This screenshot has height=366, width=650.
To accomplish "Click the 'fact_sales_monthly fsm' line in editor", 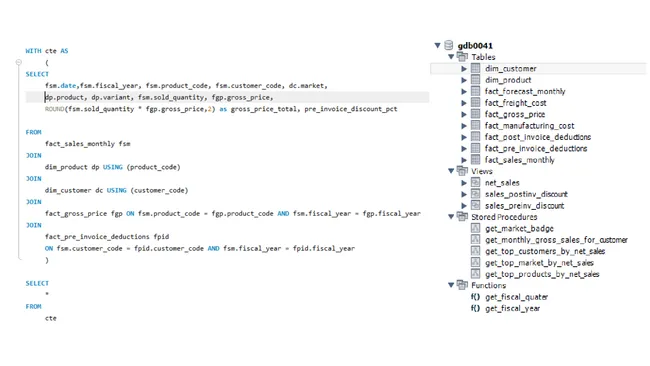I will tap(87, 143).
